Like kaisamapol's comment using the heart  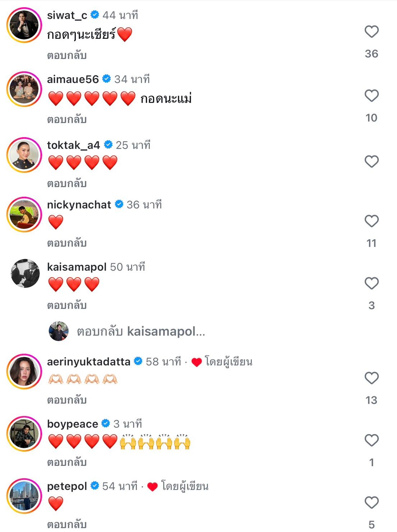point(371,283)
